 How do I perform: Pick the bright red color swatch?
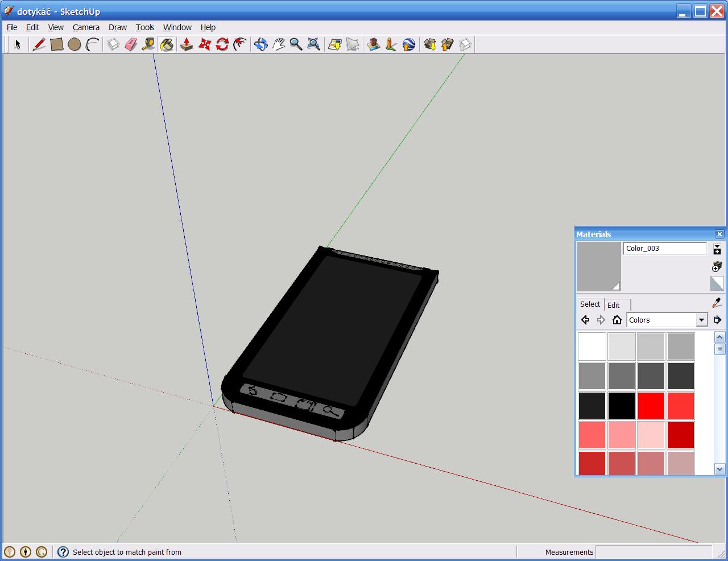coord(651,406)
